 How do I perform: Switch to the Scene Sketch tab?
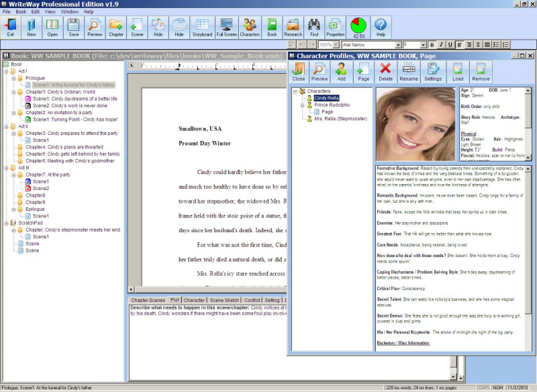[x=224, y=300]
